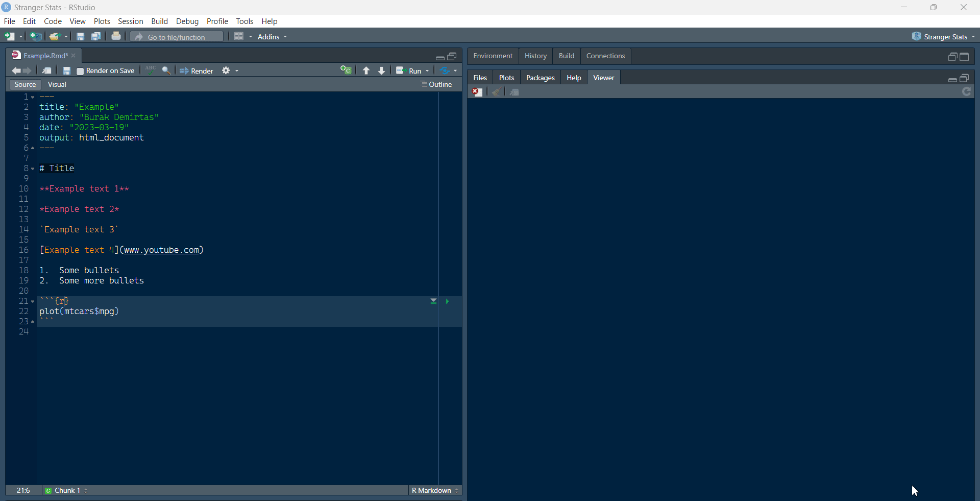
Task: Focus the Go to file/function field
Action: (x=177, y=37)
